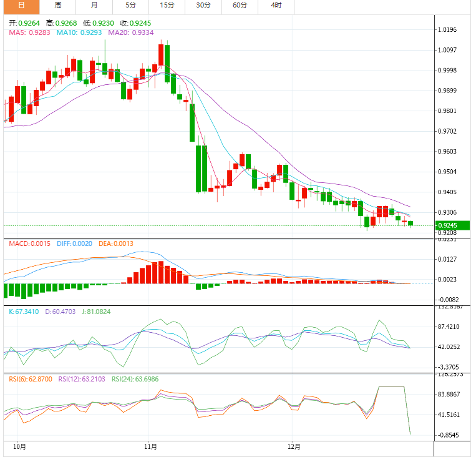This screenshot has width=476, height=462.
Task: Click the RSI(12): 63.2103 label
Action: tap(82, 379)
